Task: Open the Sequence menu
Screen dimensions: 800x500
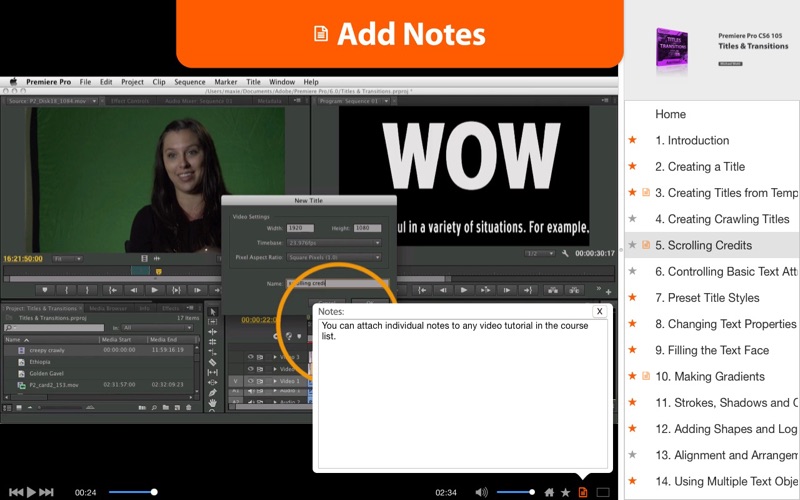Action: point(190,82)
